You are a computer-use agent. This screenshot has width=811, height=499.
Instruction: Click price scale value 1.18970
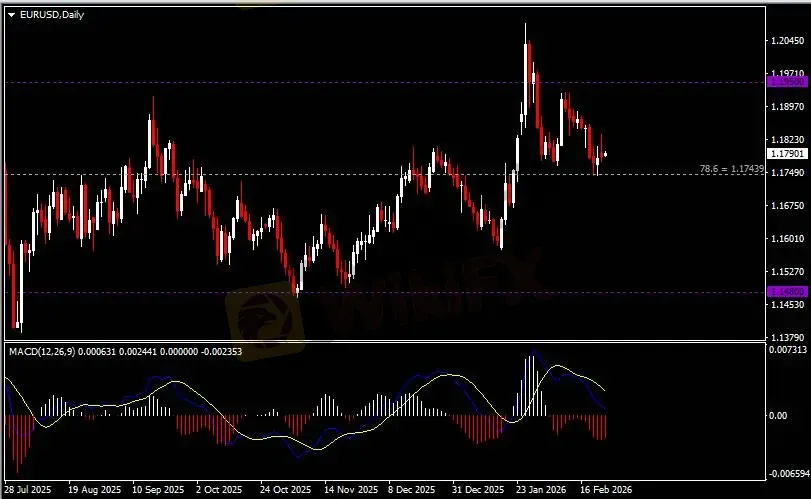click(x=788, y=107)
